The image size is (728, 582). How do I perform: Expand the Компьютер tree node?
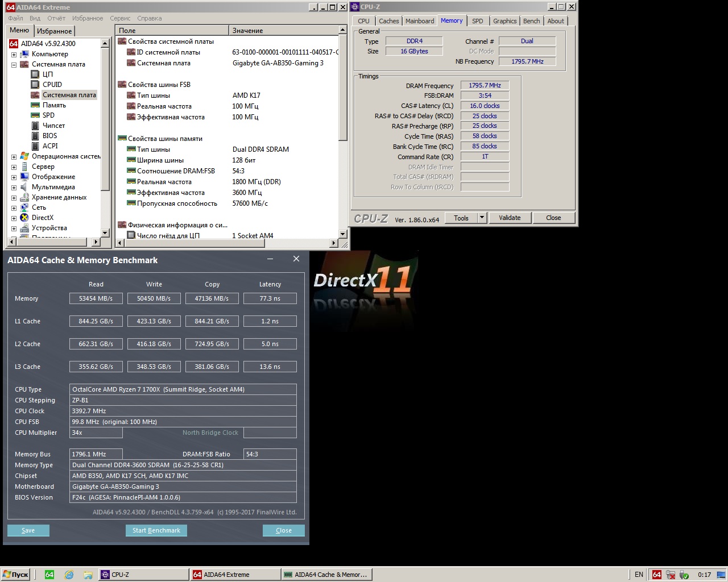point(14,55)
